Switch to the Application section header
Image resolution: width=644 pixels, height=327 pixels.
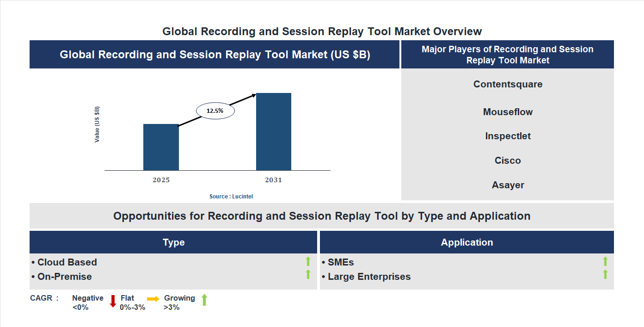tap(467, 242)
